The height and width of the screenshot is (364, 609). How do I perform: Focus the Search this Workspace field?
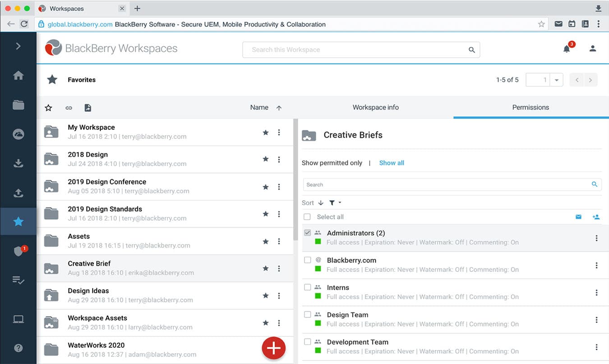(361, 50)
